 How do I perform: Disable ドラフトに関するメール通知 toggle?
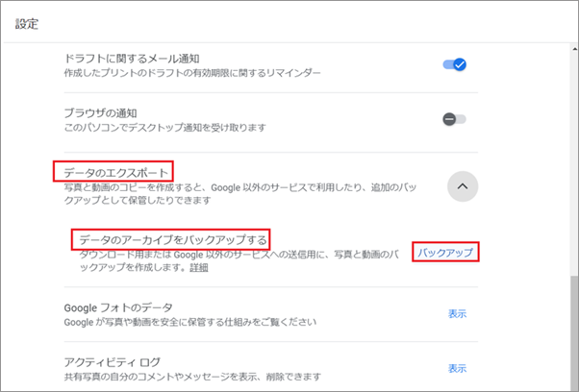[455, 65]
